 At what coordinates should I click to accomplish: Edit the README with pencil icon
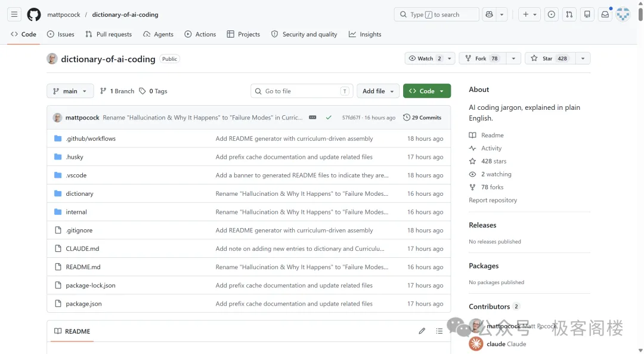click(x=422, y=331)
